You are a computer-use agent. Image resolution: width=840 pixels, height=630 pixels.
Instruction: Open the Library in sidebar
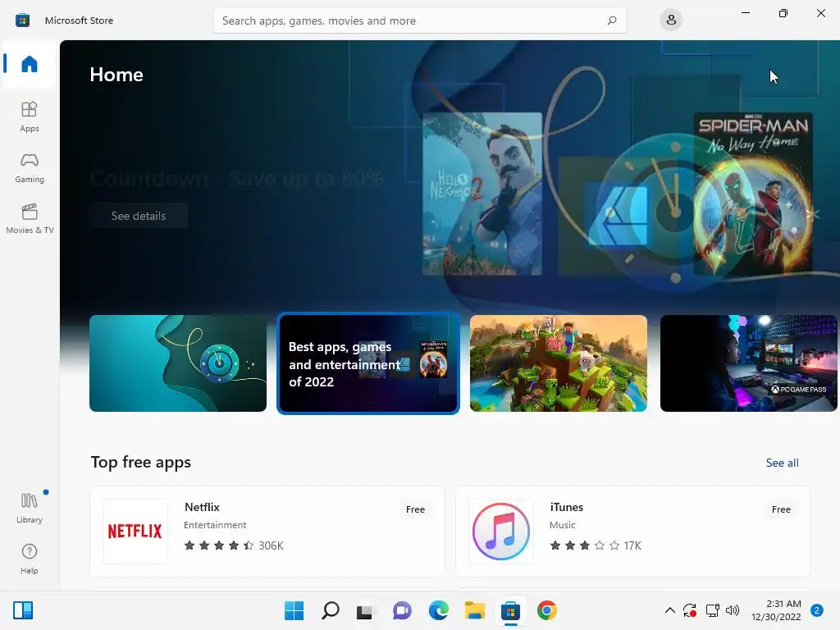30,508
